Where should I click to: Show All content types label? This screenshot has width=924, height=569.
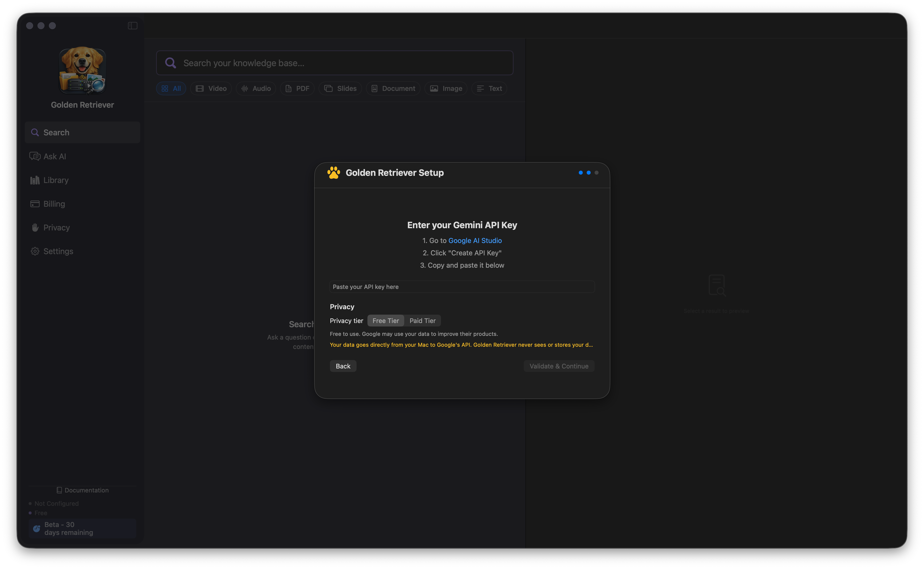coord(177,88)
